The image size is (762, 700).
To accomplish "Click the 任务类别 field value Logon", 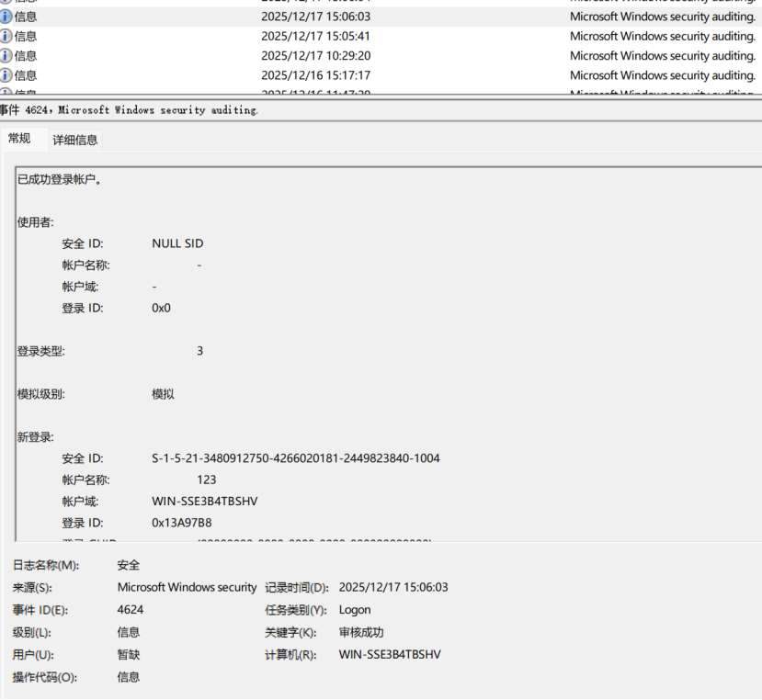I will 355,609.
